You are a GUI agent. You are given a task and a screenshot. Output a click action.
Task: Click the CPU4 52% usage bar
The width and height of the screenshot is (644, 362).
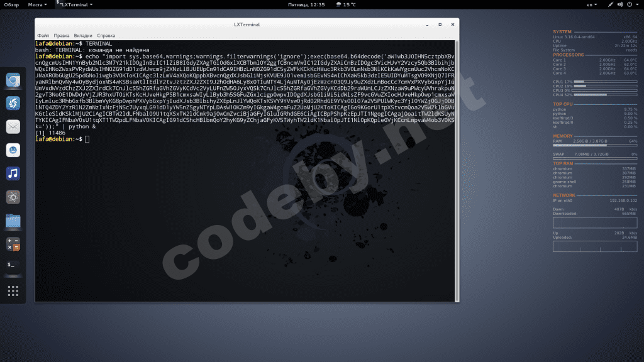pos(605,95)
